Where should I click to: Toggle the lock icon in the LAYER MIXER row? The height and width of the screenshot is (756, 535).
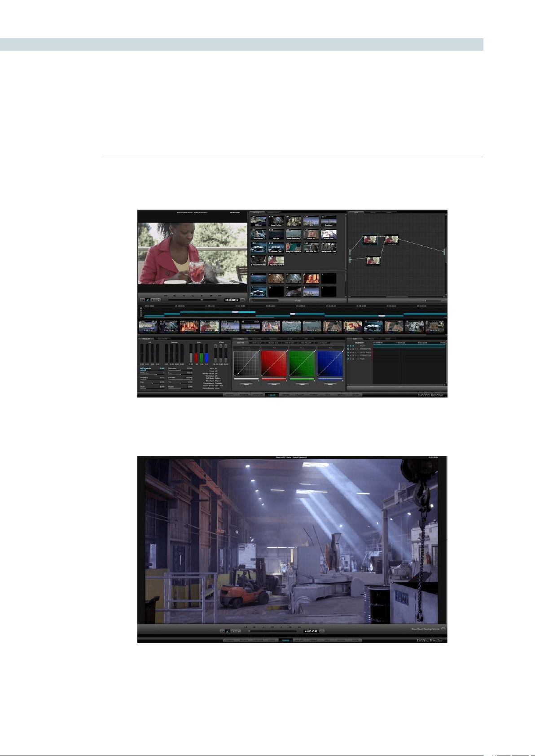[351, 352]
